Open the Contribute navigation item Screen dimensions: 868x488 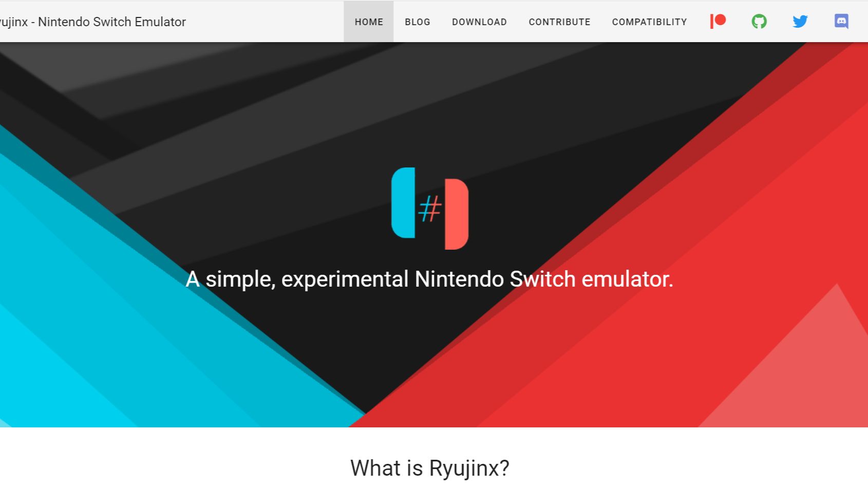click(x=559, y=22)
